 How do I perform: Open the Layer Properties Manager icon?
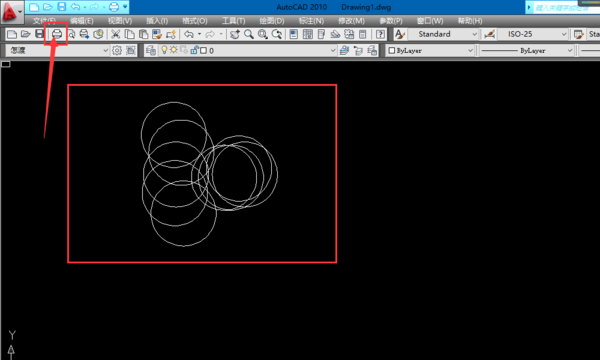tap(151, 50)
